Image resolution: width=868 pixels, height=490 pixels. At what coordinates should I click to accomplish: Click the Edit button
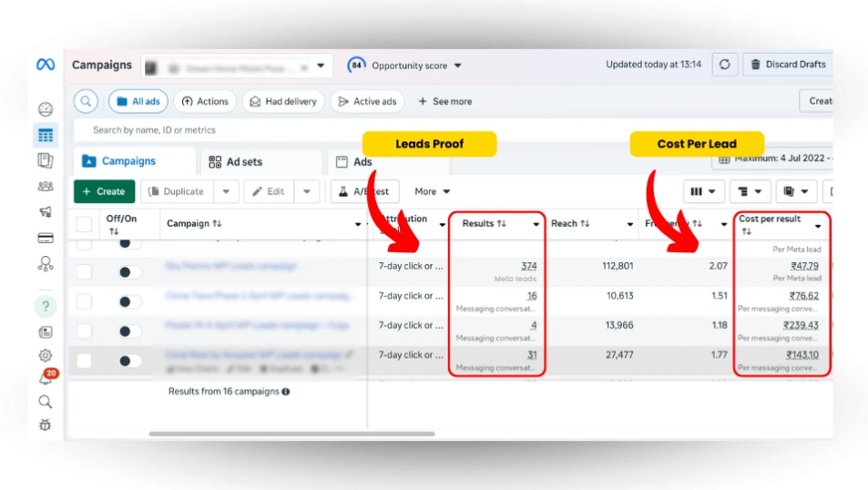[x=269, y=191]
